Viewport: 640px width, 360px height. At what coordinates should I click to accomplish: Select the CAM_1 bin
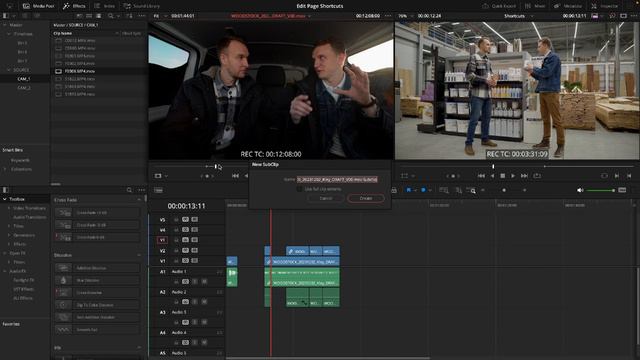[24, 79]
